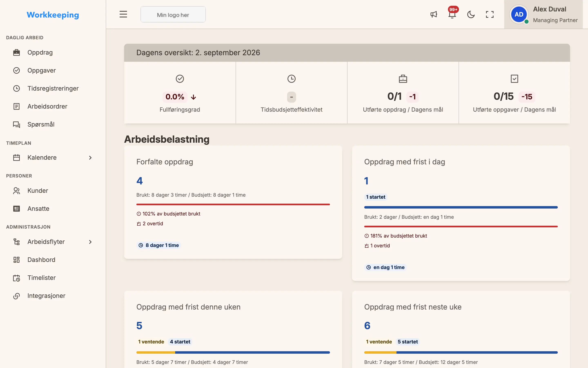This screenshot has height=368, width=588.
Task: Open the Alex Duval profile menu
Action: pos(543,14)
